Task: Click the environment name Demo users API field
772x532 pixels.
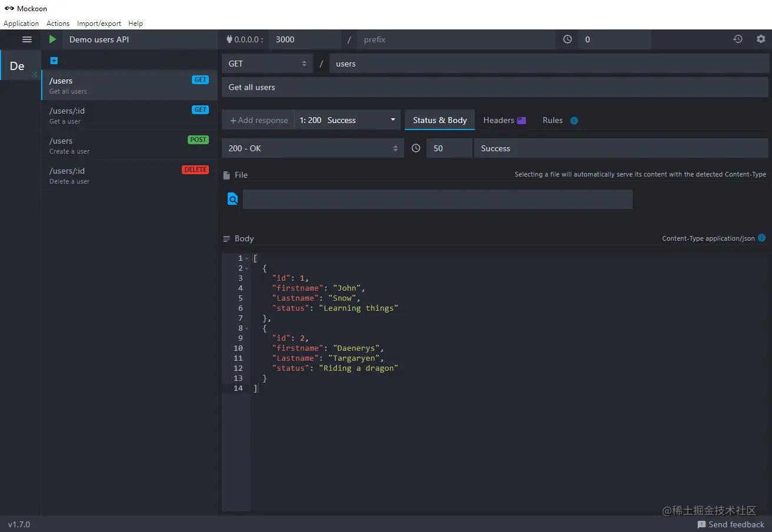Action: 140,39
